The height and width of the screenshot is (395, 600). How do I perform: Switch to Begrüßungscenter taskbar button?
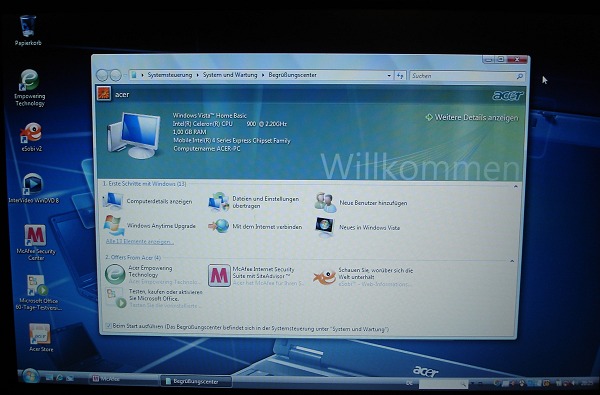pyautogui.click(x=196, y=381)
